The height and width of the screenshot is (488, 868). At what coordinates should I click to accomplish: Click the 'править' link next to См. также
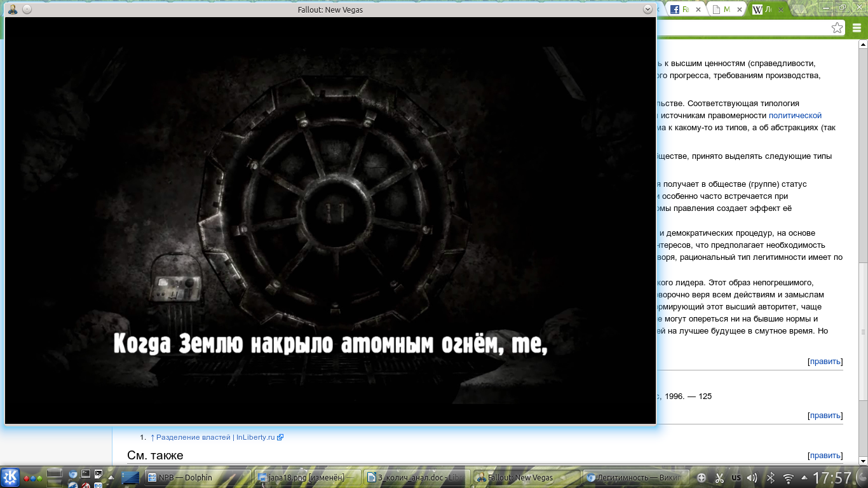825,456
